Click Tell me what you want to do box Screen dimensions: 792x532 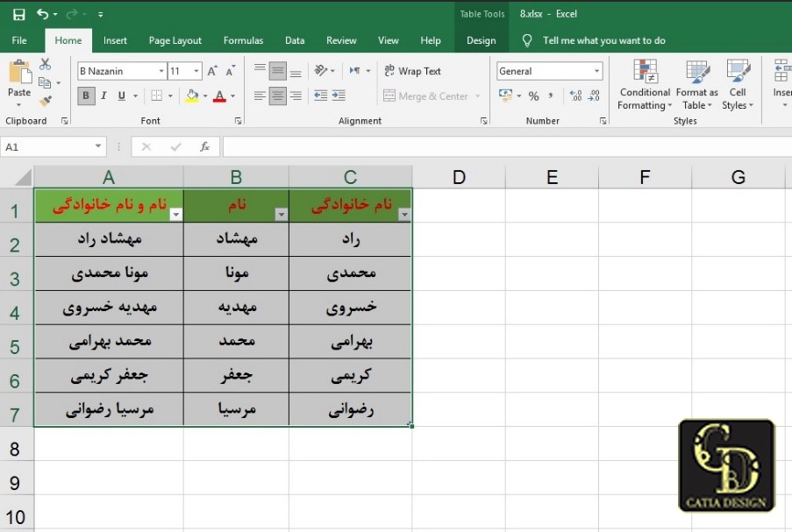point(603,40)
